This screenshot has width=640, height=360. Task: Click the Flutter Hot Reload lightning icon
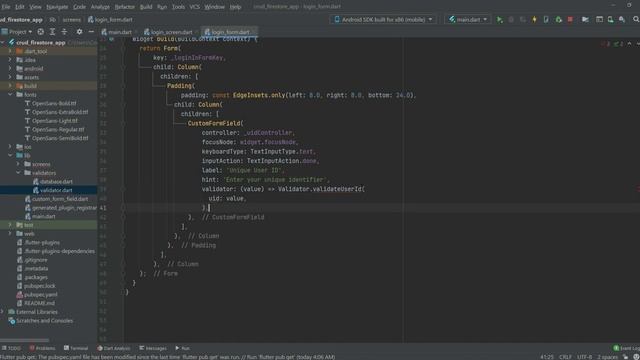(534, 20)
